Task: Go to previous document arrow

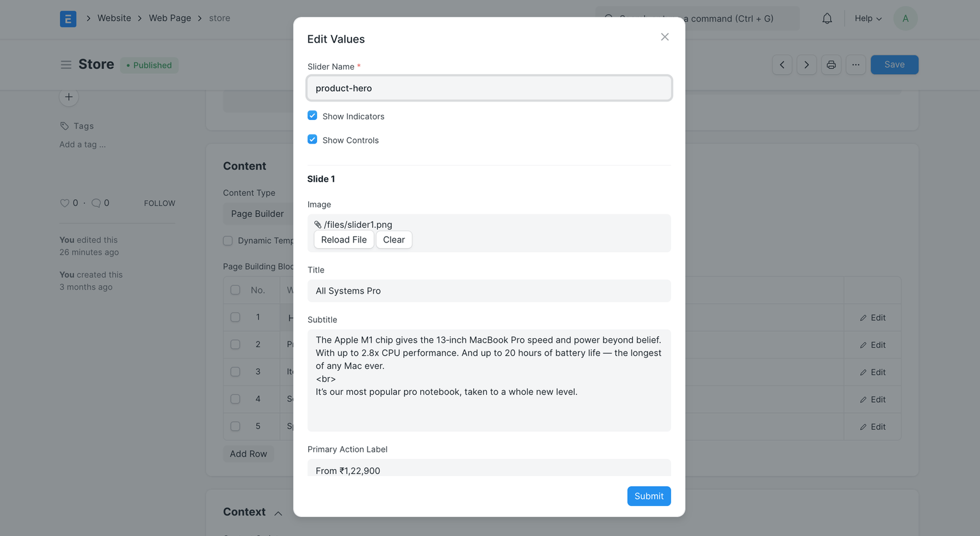Action: 782,64
